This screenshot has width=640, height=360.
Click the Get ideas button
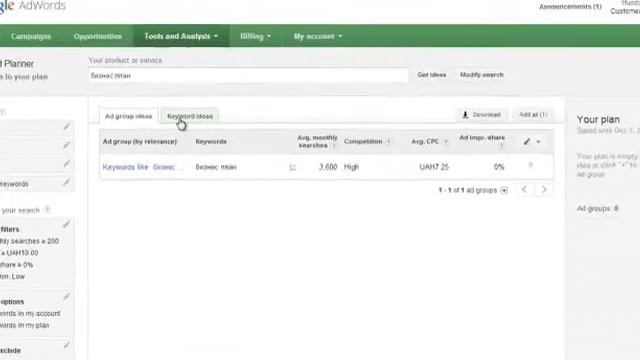(x=431, y=75)
